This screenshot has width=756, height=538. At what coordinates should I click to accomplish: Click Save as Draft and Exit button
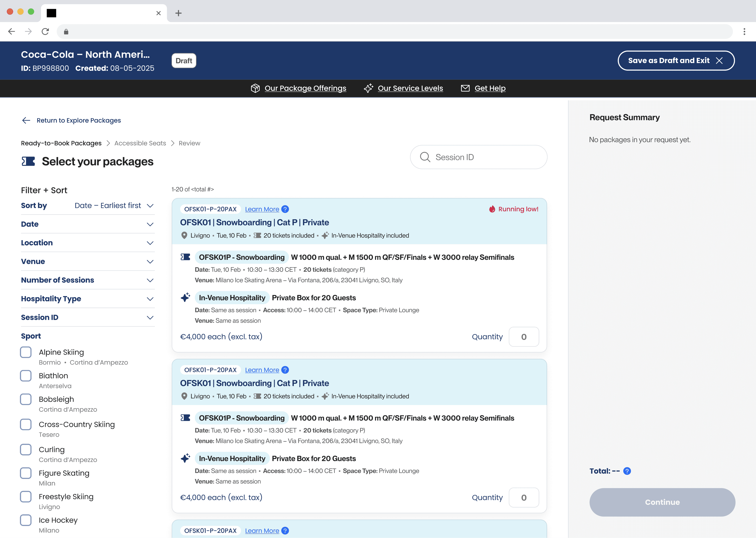click(x=676, y=61)
